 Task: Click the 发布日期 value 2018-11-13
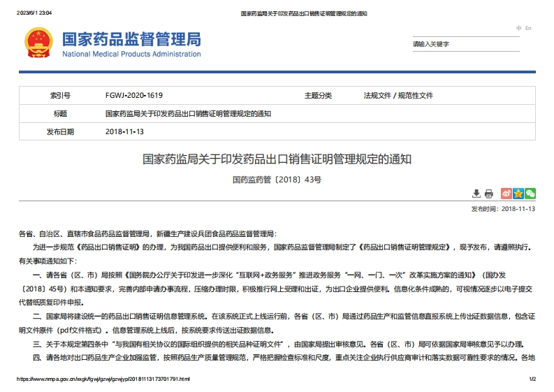tap(124, 131)
